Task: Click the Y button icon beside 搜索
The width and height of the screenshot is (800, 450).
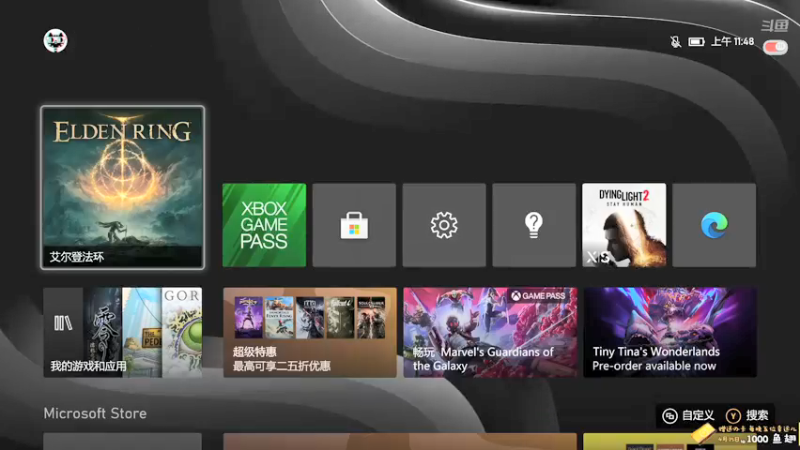Action: coord(733,416)
